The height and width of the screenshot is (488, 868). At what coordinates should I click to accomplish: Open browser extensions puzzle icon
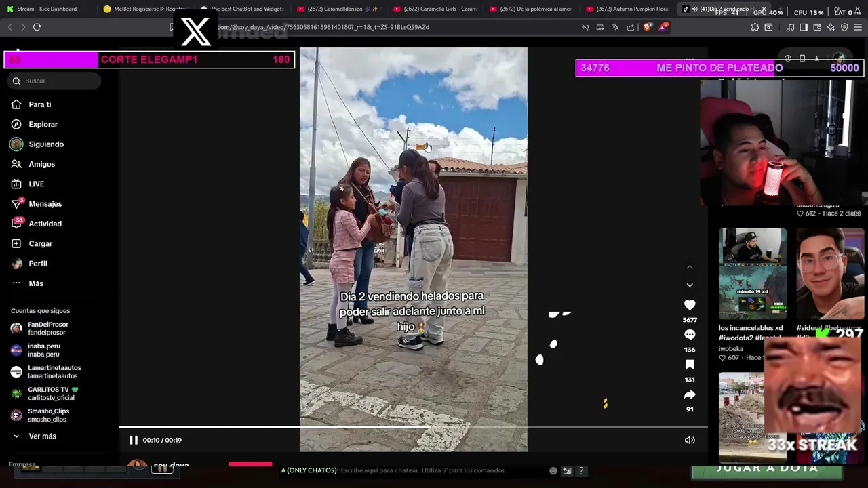point(755,27)
